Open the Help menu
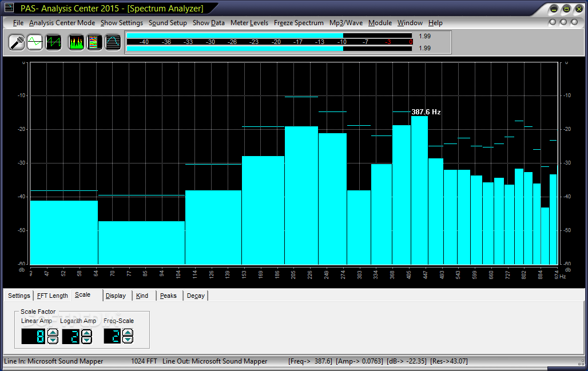The width and height of the screenshot is (588, 371). tap(435, 23)
